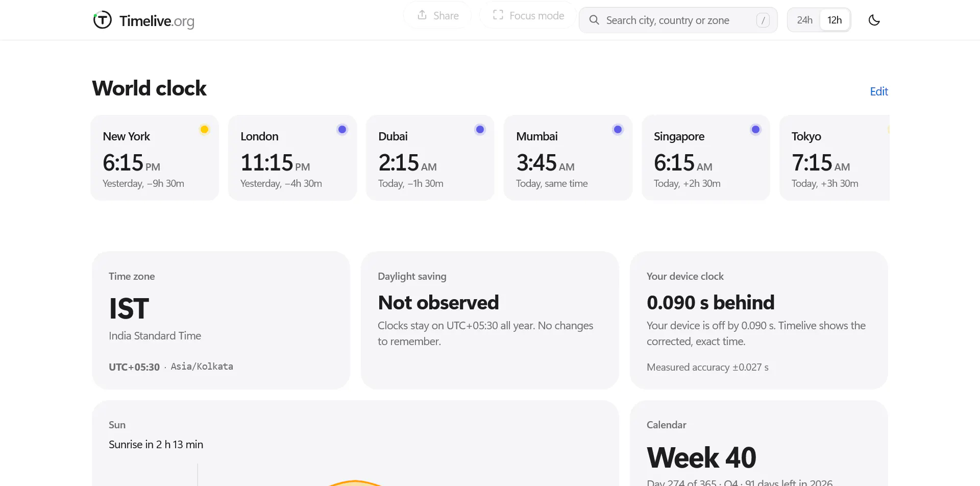Focus the city search field
Image resolution: width=980 pixels, height=486 pixels.
coord(678,20)
